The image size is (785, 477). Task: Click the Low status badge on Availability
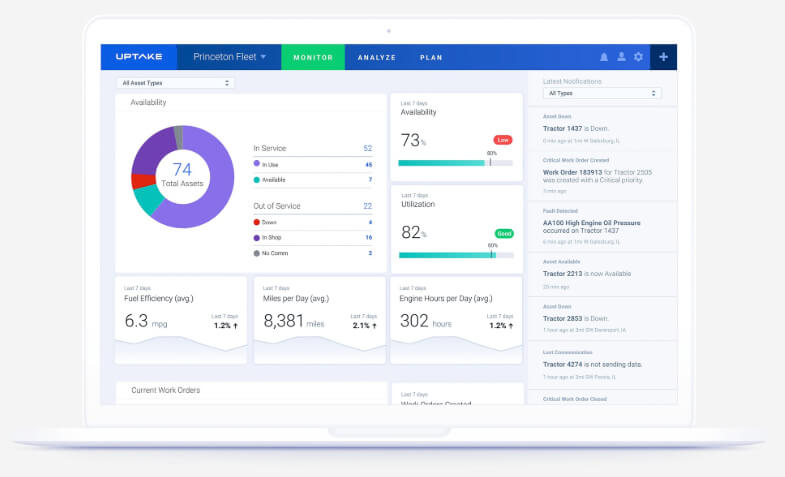(503, 140)
